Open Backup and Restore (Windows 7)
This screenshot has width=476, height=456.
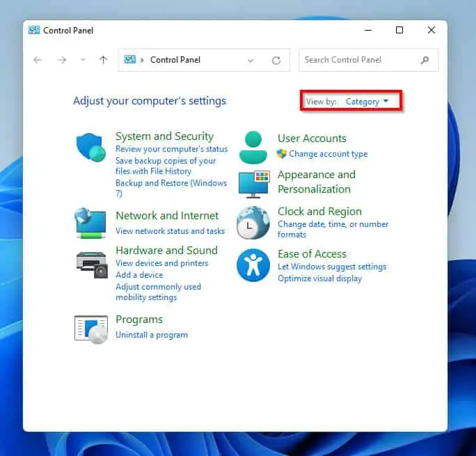[171, 188]
